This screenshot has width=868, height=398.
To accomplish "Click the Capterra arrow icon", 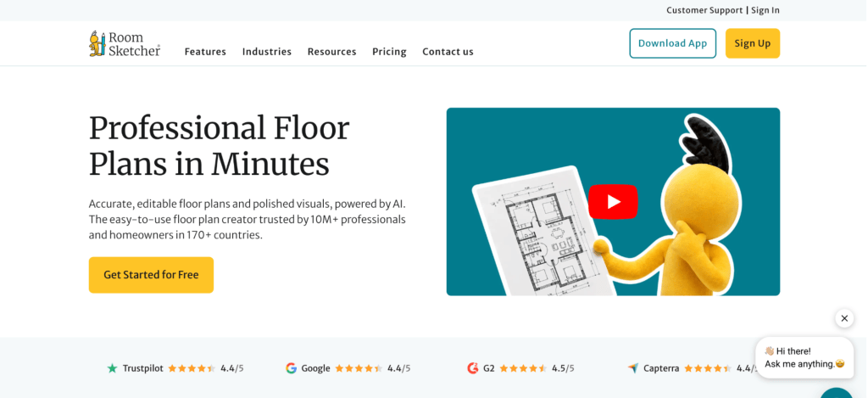I will [x=633, y=368].
